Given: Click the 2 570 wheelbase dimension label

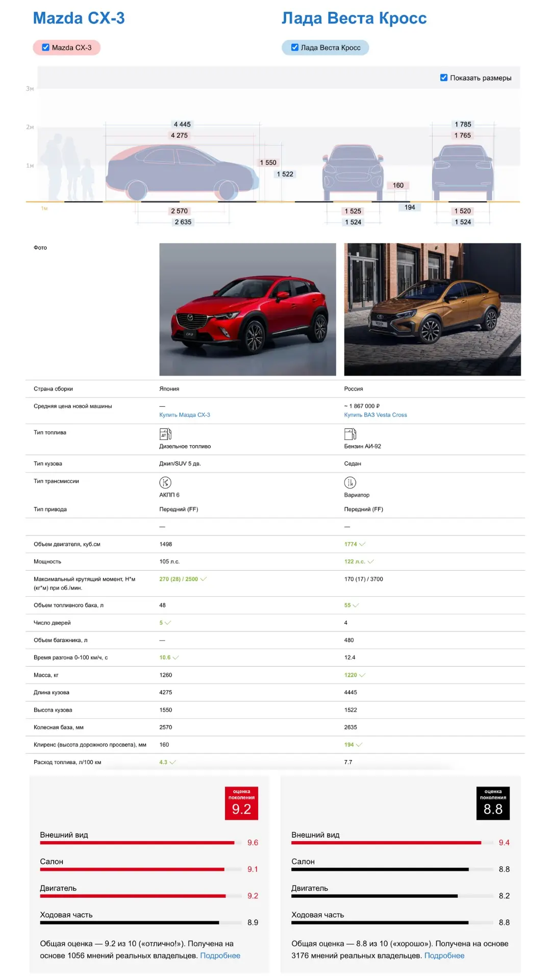Looking at the screenshot, I should pos(179,211).
